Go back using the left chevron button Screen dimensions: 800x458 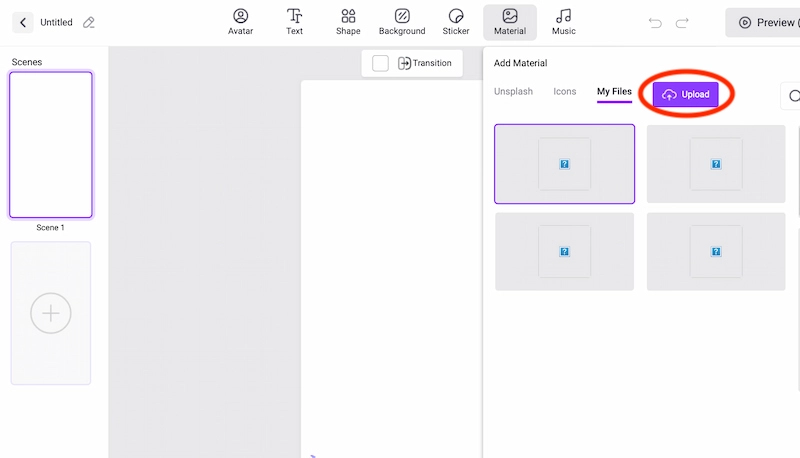coord(22,22)
